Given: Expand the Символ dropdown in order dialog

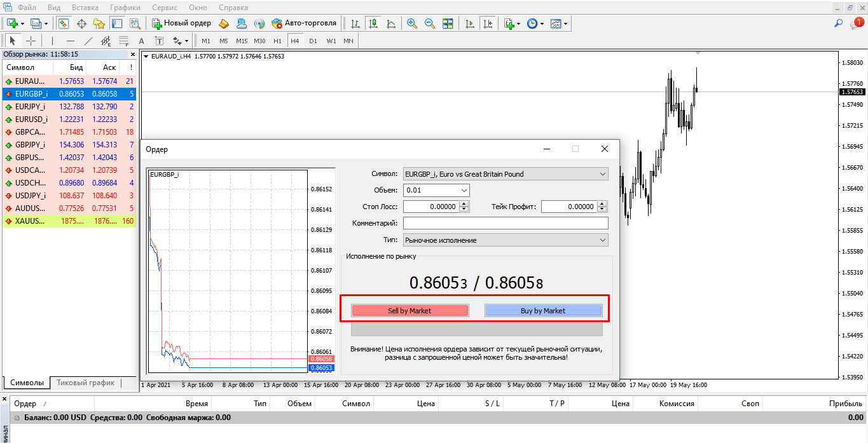Looking at the screenshot, I should 602,174.
